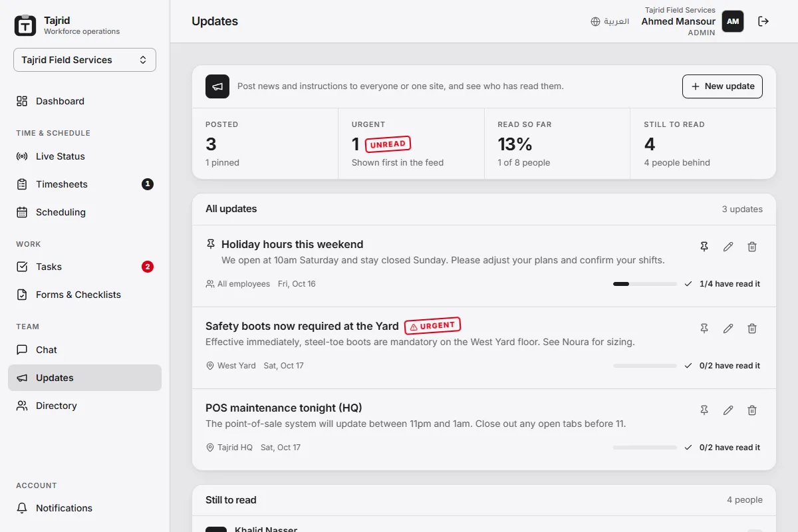Open the "Safety boots now required at the Yard" title
Image resolution: width=798 pixels, height=532 pixels.
coord(302,326)
